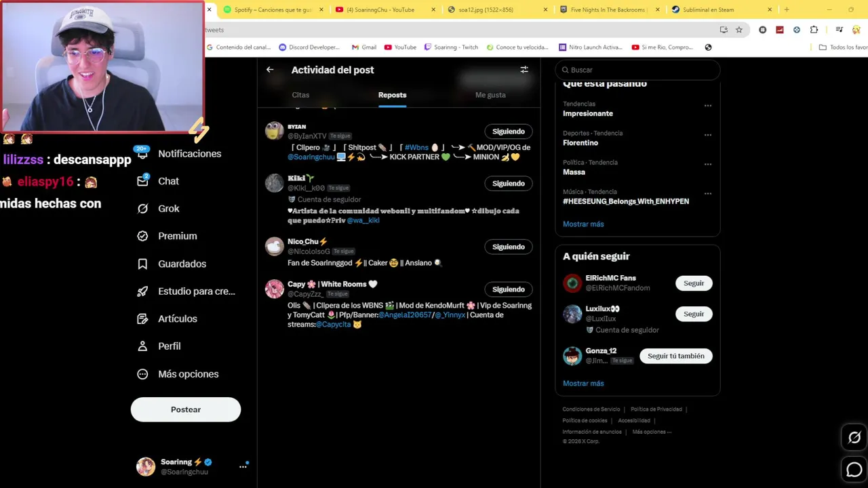Expand Más opciones in footer links

click(652, 432)
